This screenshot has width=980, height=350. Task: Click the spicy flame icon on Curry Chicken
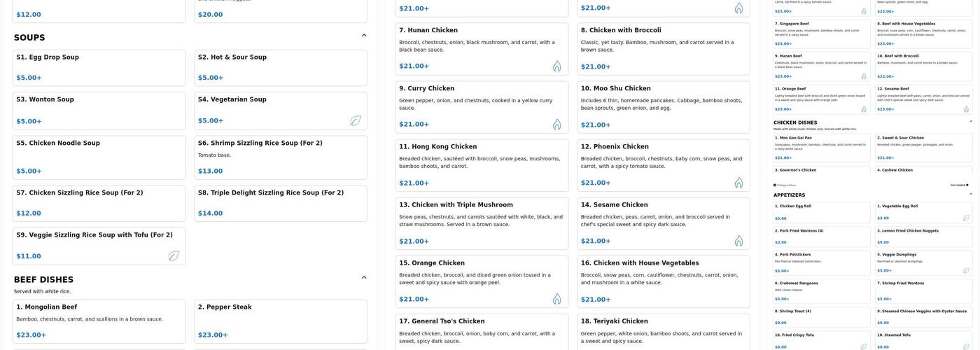(x=556, y=125)
